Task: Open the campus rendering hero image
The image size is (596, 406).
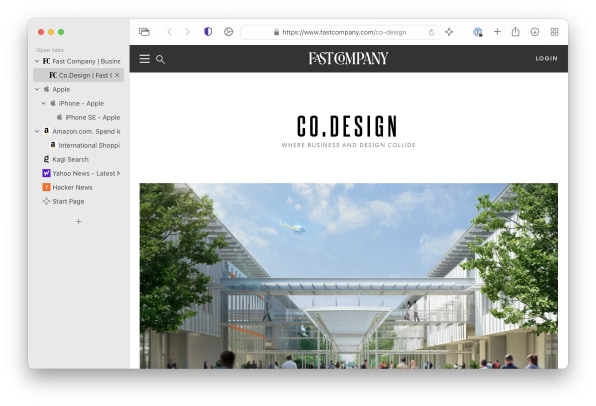Action: coord(349,276)
